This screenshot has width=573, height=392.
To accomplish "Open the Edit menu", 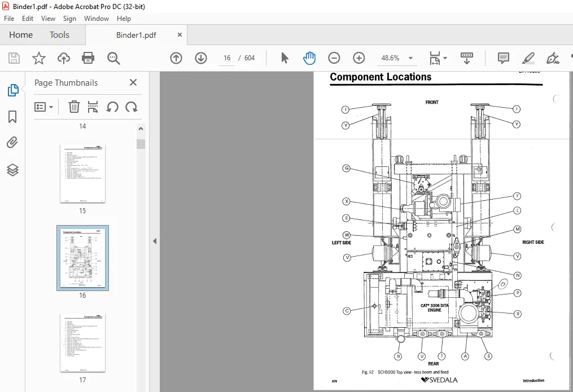I will click(x=28, y=19).
